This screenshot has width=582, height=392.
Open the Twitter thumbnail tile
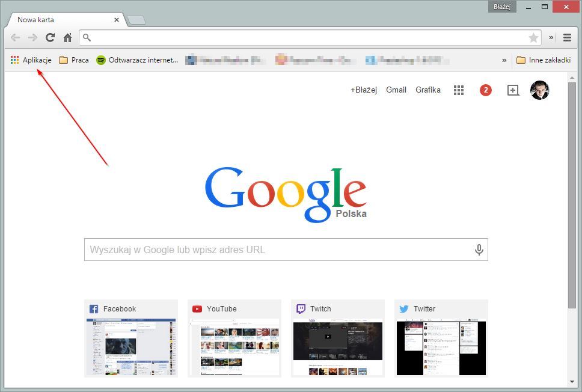[441, 338]
